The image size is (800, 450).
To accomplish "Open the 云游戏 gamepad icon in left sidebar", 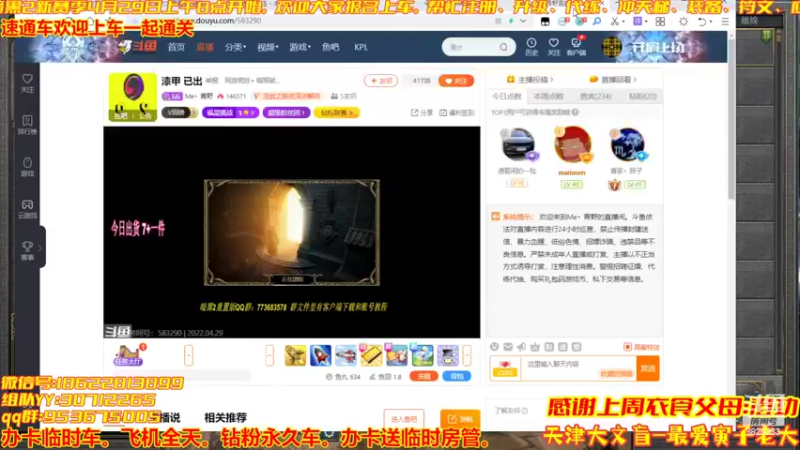I will [27, 209].
